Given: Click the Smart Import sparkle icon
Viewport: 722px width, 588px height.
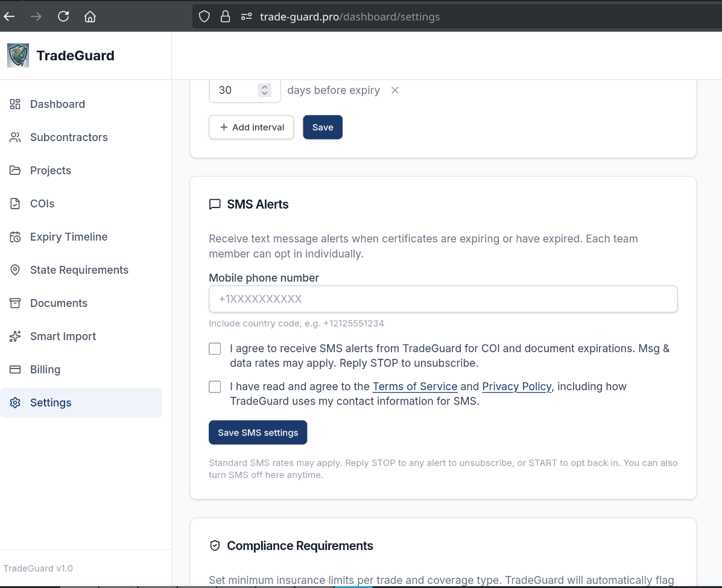Looking at the screenshot, I should [15, 336].
